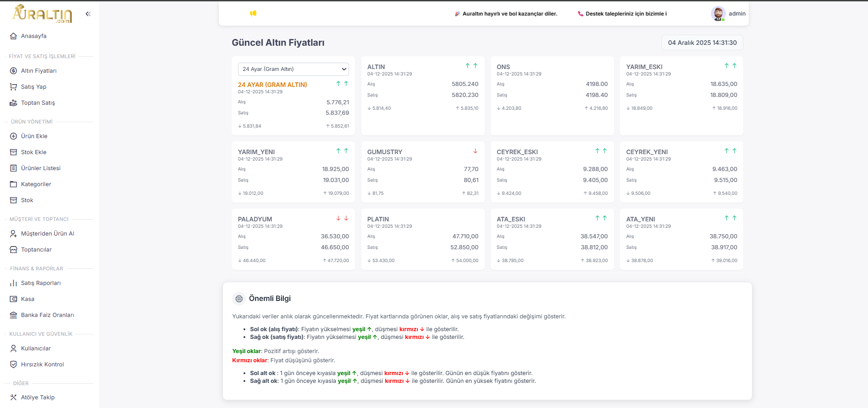Click the Kasa wallet icon

coord(14,299)
